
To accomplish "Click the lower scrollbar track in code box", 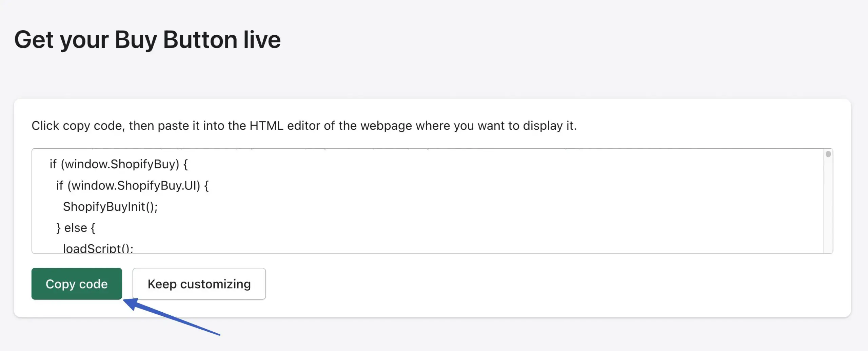I will click(x=828, y=221).
